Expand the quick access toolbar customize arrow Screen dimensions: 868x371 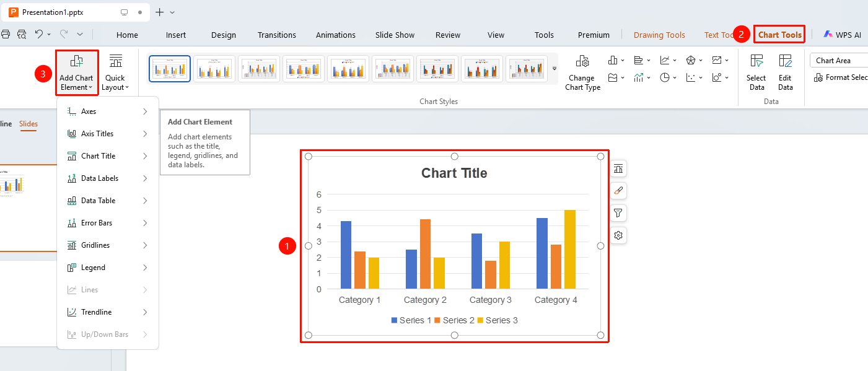tap(80, 34)
